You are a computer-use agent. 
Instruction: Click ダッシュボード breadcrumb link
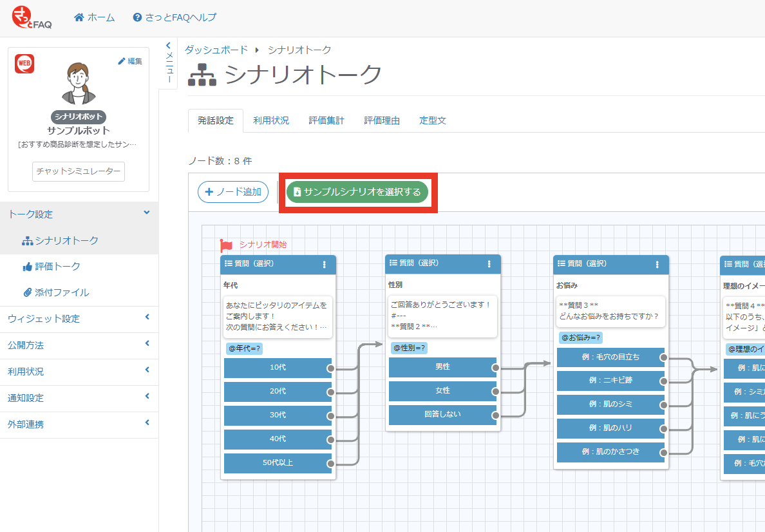[216, 50]
